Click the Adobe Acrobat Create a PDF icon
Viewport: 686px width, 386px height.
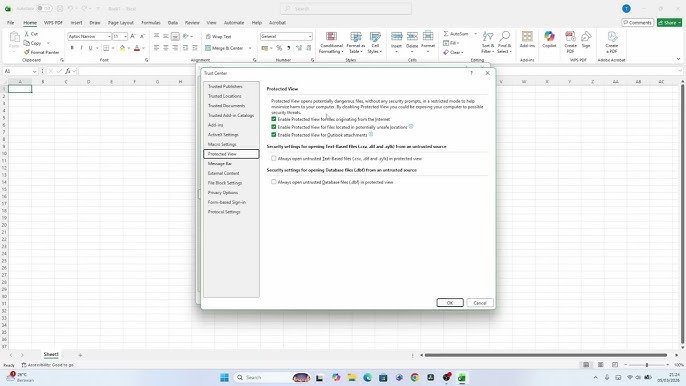click(612, 37)
